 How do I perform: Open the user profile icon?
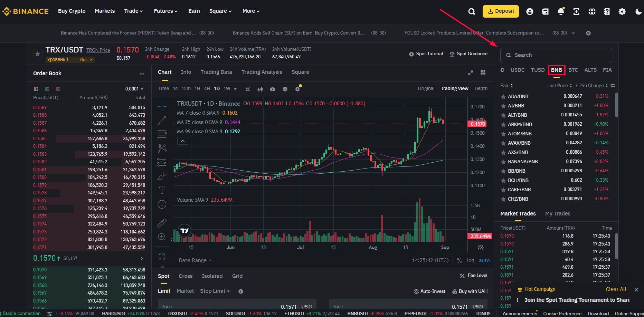(530, 11)
